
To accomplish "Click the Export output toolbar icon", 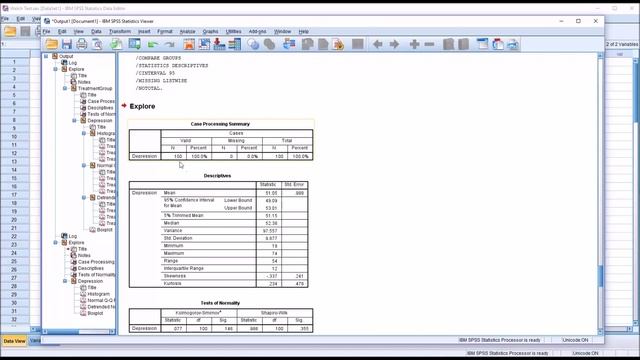I will click(116, 44).
